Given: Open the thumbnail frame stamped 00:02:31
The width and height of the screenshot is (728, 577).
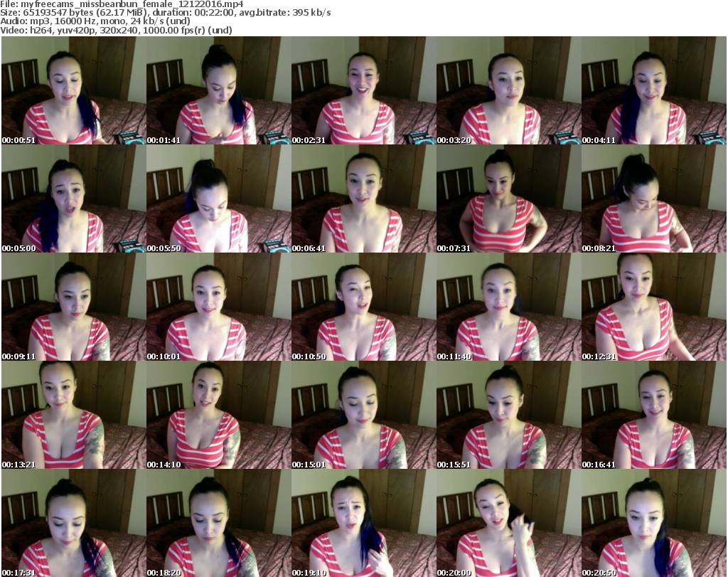Looking at the screenshot, I should [364, 90].
